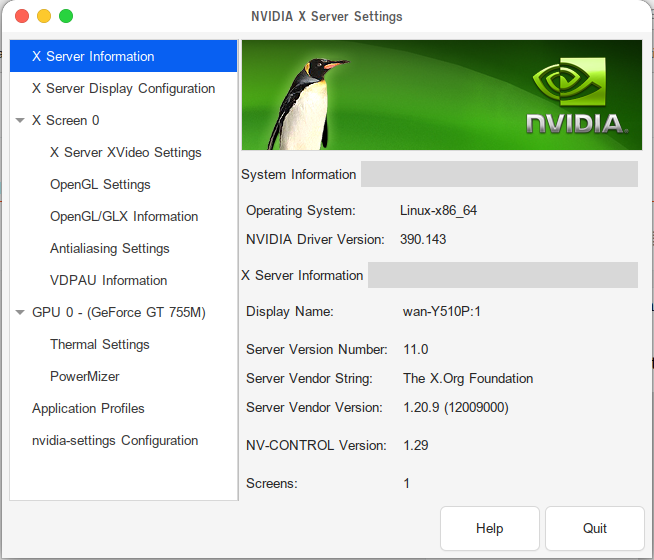
Task: Open Thermal Settings page
Action: pos(100,344)
